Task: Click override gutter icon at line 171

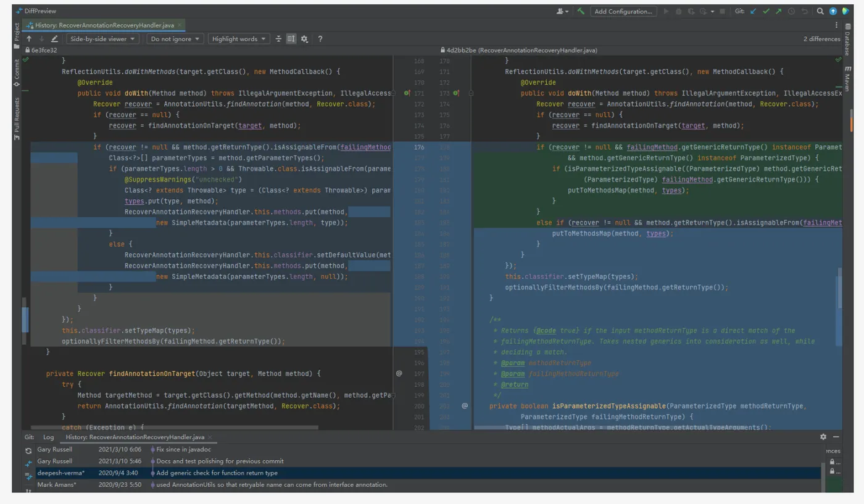Action: pos(407,93)
